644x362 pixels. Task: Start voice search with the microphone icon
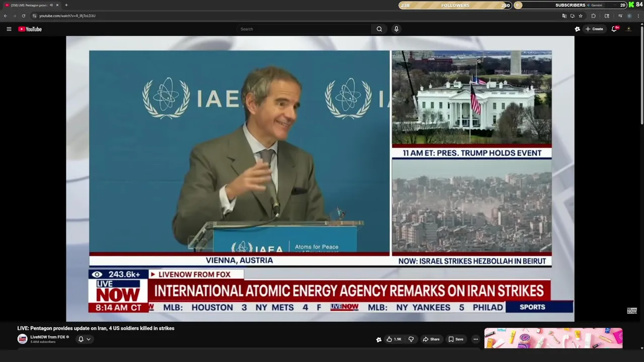[396, 29]
